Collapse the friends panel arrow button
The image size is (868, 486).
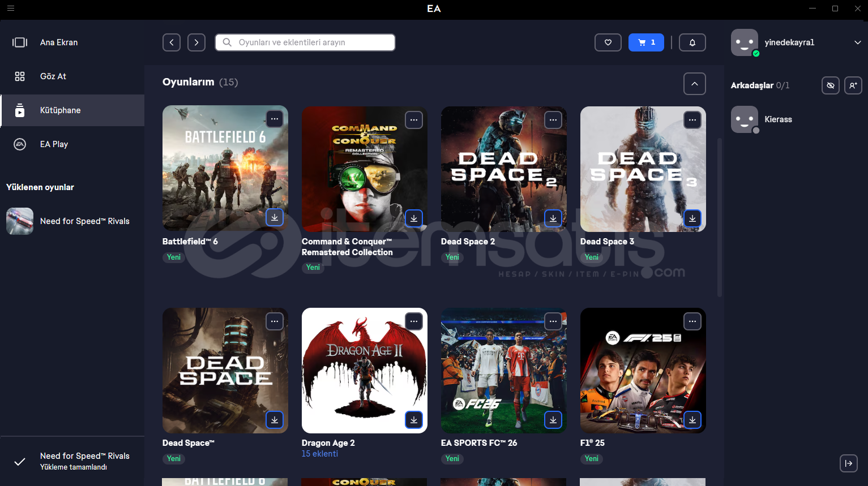point(848,463)
